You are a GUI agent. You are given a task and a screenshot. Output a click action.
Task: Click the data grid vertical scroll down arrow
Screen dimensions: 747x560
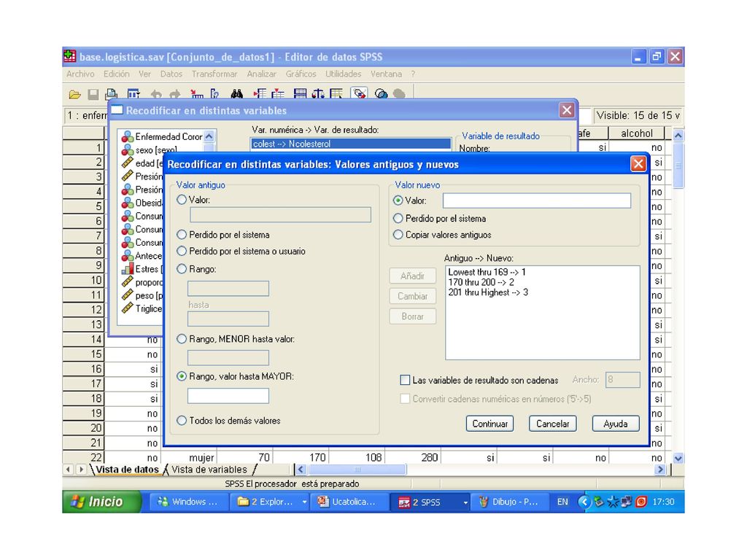(x=678, y=458)
